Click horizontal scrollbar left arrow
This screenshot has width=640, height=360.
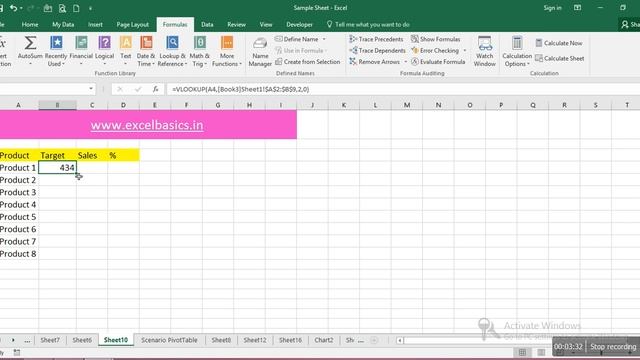tap(400, 340)
